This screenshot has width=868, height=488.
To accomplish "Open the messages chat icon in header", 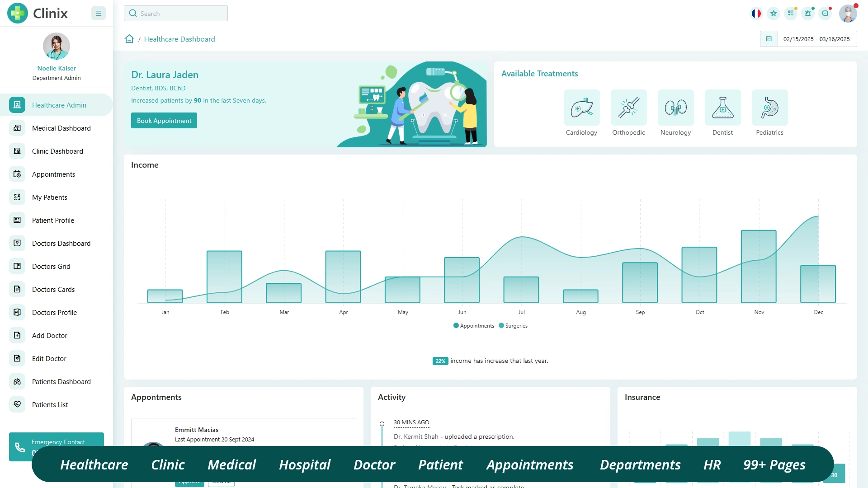I will coord(825,14).
